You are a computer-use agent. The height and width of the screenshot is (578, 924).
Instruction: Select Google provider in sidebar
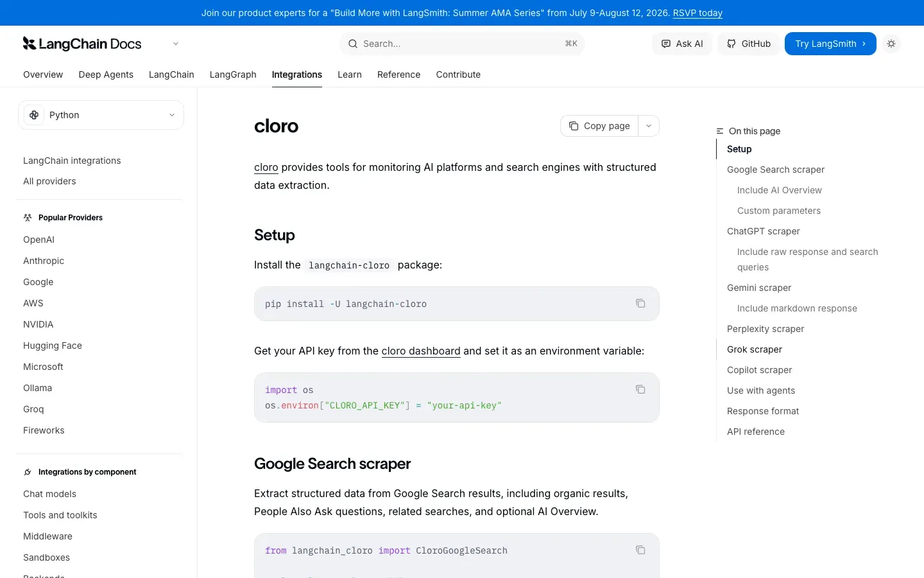click(x=38, y=282)
